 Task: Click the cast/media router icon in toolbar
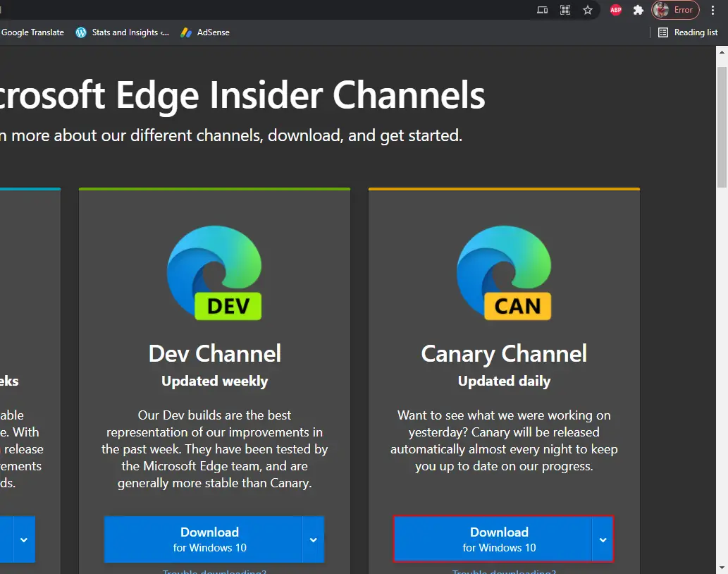(542, 10)
